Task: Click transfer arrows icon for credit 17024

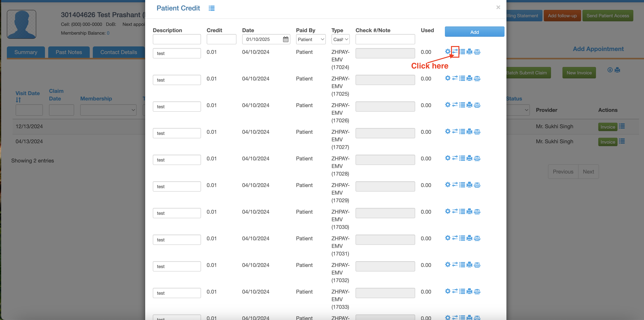Action: click(455, 51)
